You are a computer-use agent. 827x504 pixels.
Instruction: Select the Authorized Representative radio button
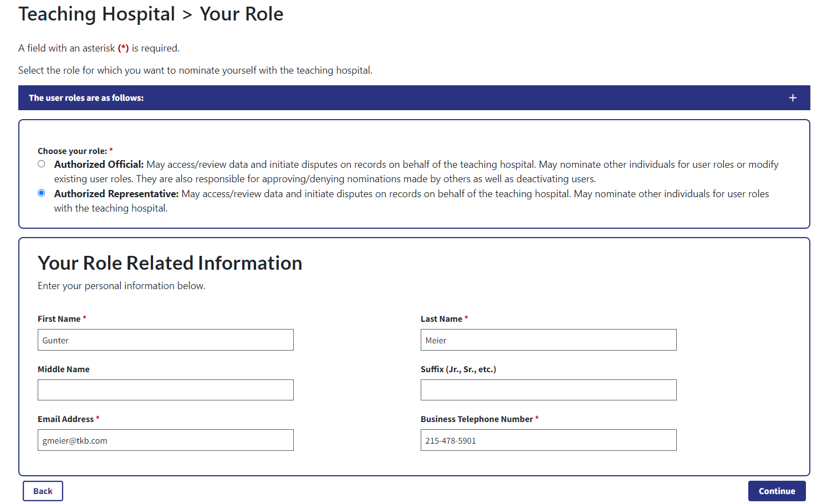tap(42, 193)
